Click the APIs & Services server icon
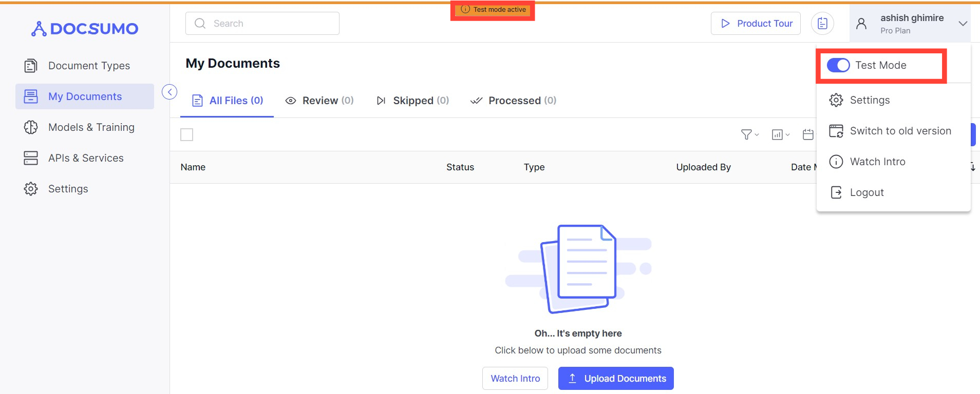980x394 pixels. (31, 158)
